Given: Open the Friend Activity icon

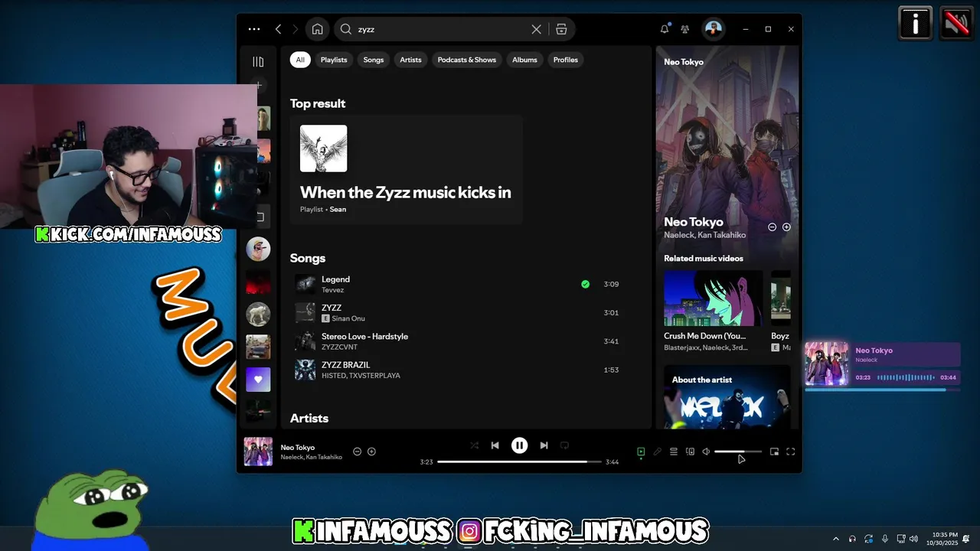Looking at the screenshot, I should pos(684,29).
